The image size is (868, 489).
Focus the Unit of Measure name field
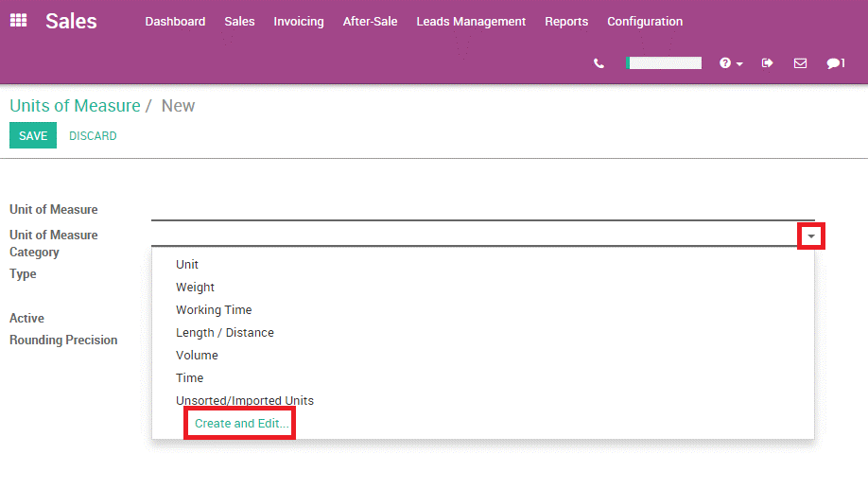pos(483,210)
